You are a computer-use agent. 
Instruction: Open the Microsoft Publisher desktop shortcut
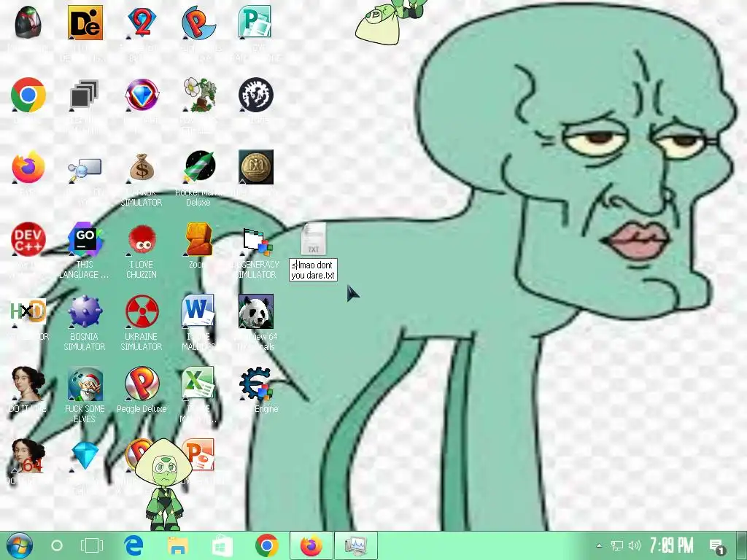(256, 23)
